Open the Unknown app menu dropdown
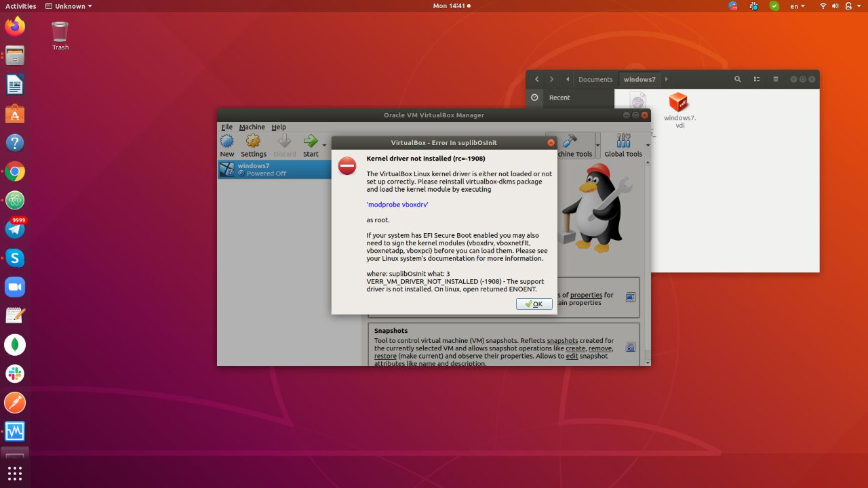The width and height of the screenshot is (868, 488). click(68, 6)
